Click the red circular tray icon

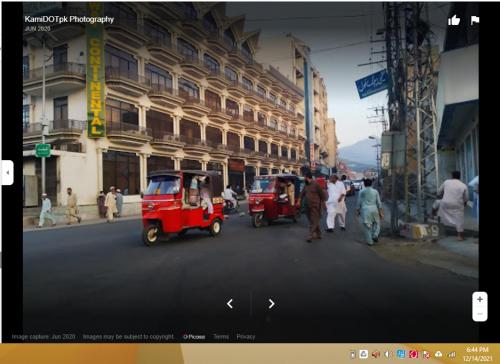[x=413, y=354]
